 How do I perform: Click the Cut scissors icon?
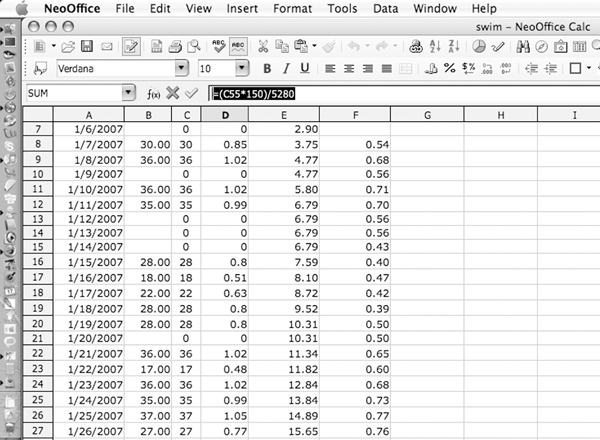click(263, 46)
